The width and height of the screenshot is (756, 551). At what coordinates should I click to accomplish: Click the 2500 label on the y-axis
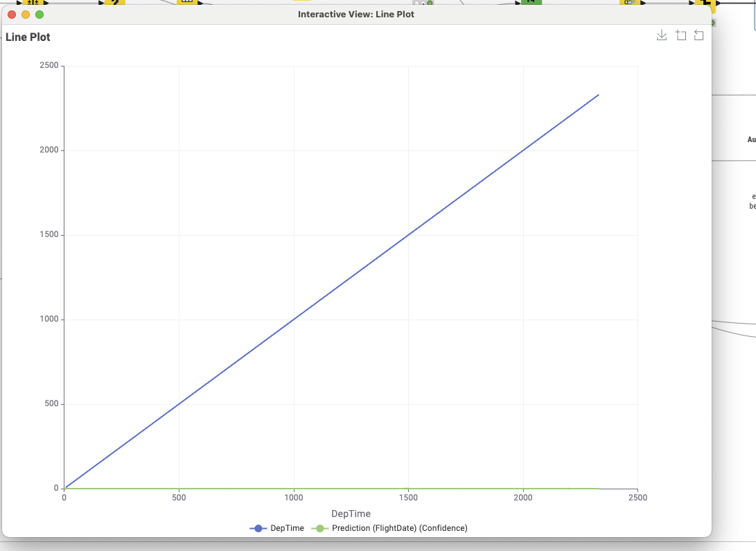(x=49, y=66)
